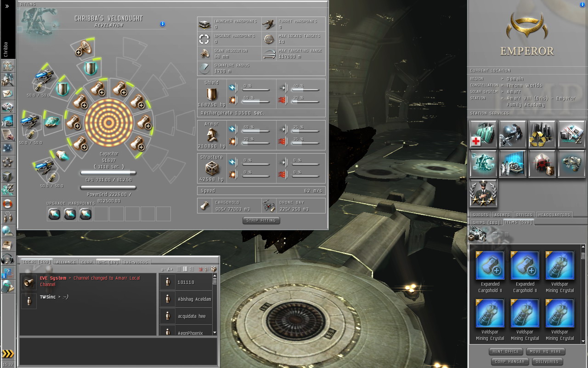
Task: Open the help question mark icon in sidebar
Action: coord(7,273)
